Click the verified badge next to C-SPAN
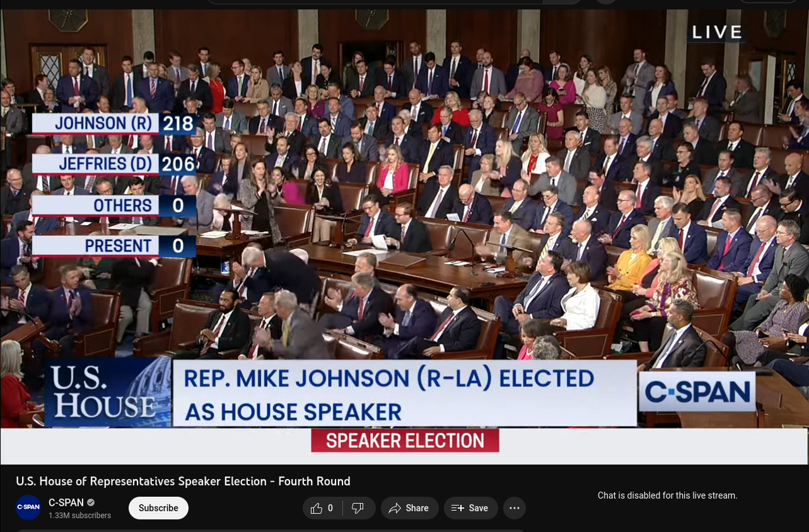 [x=91, y=502]
